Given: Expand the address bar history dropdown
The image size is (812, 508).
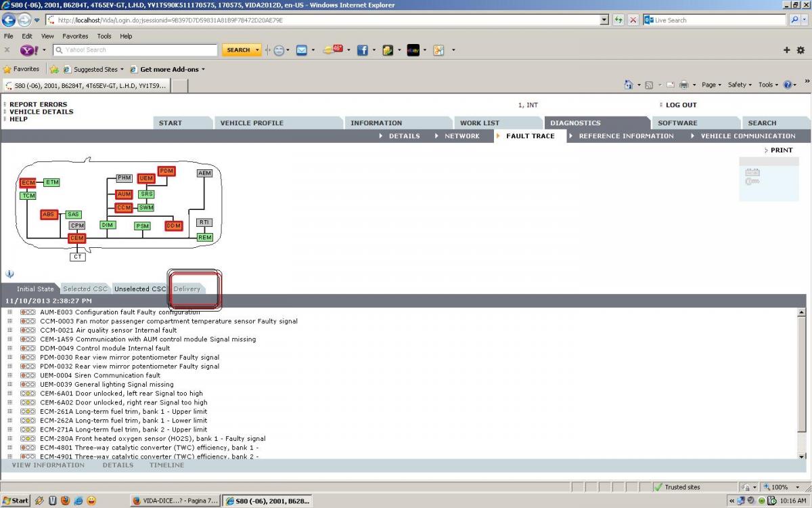Looking at the screenshot, I should 604,20.
